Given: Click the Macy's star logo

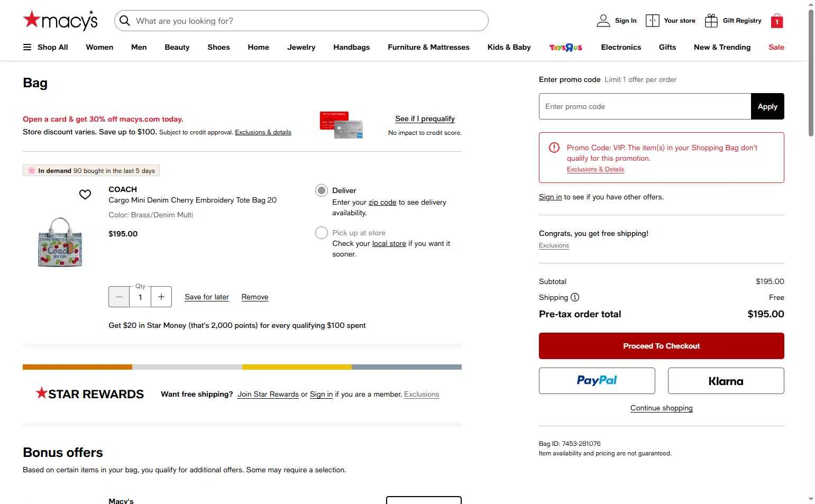Looking at the screenshot, I should [60, 21].
